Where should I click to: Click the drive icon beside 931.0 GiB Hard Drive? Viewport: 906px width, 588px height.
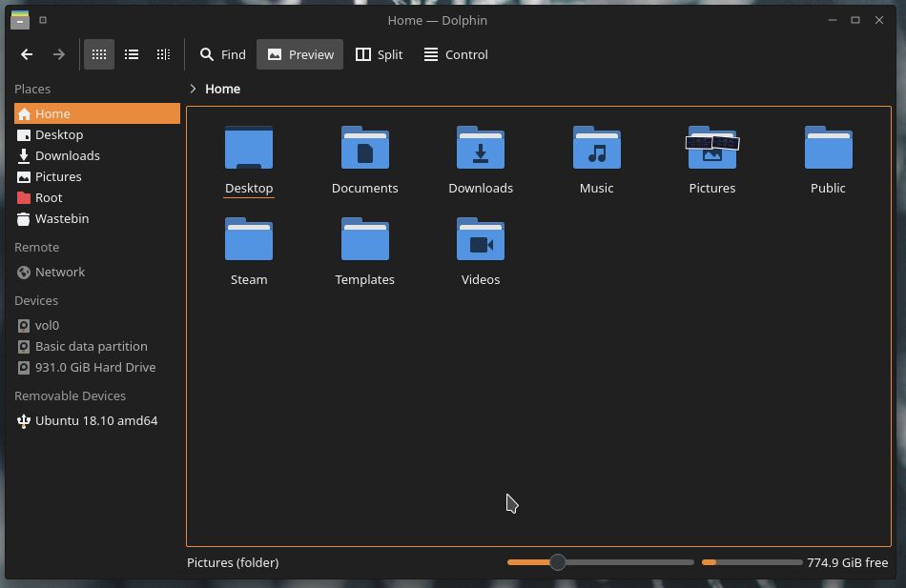tap(24, 367)
